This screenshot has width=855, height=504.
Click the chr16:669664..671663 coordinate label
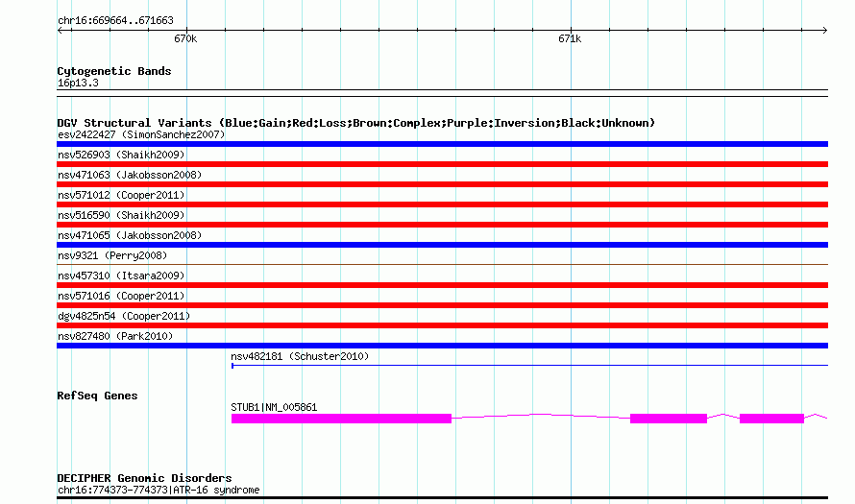pos(115,20)
